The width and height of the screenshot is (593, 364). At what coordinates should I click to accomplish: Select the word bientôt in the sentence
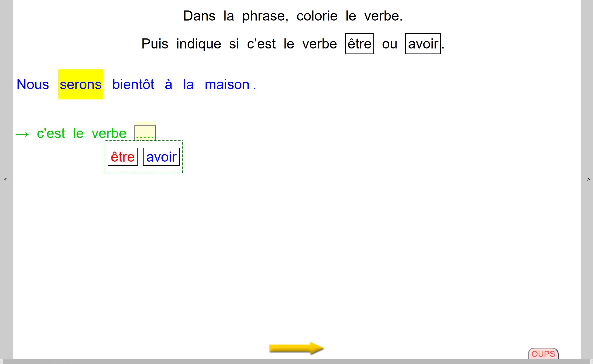point(133,84)
